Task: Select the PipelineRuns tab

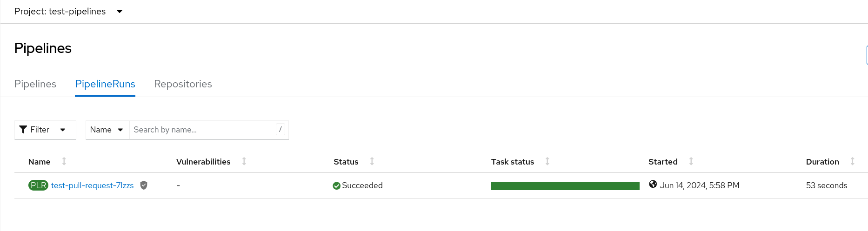Action: coord(105,84)
